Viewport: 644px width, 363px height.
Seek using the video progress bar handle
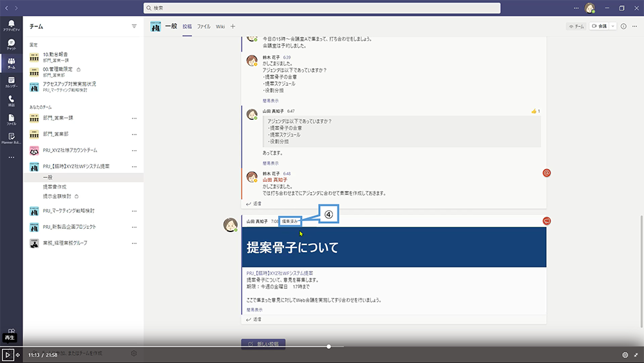tap(328, 346)
